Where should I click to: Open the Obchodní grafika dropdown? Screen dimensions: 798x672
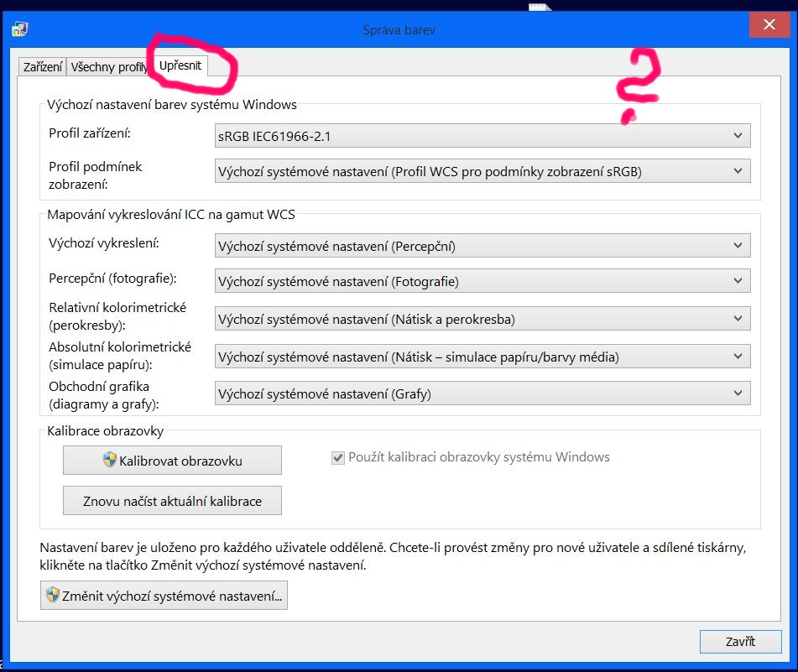[482, 393]
